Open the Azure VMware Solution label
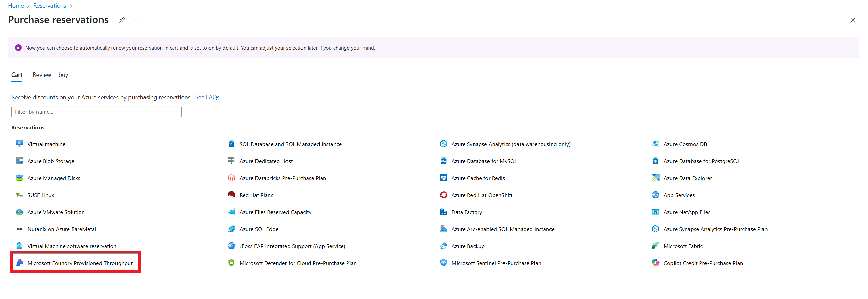 coord(56,212)
